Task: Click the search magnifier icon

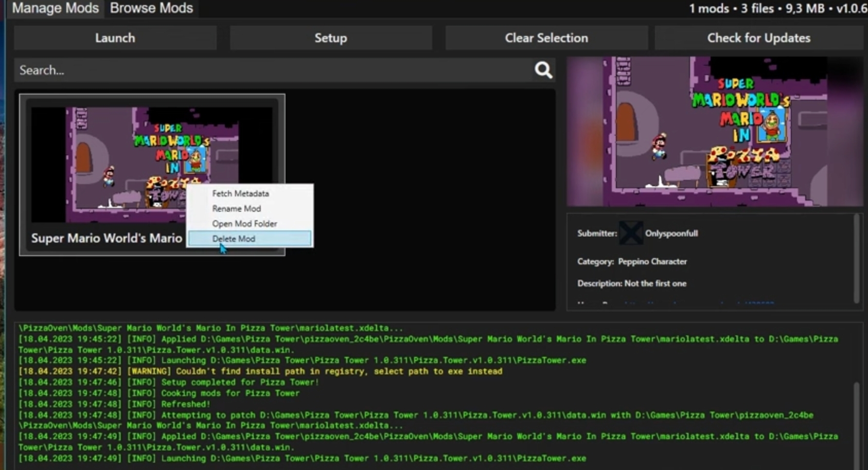Action: pyautogui.click(x=543, y=70)
